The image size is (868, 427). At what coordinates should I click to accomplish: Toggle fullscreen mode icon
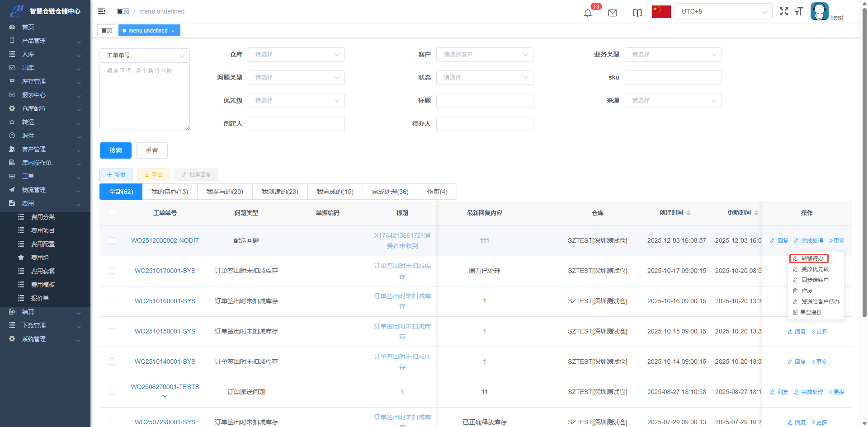[784, 12]
